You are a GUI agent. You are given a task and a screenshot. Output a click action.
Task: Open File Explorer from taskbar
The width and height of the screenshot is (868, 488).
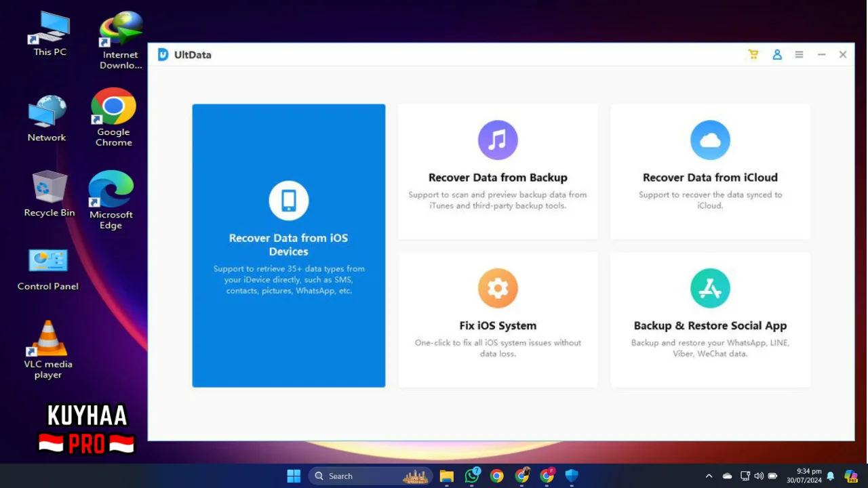[x=446, y=476]
